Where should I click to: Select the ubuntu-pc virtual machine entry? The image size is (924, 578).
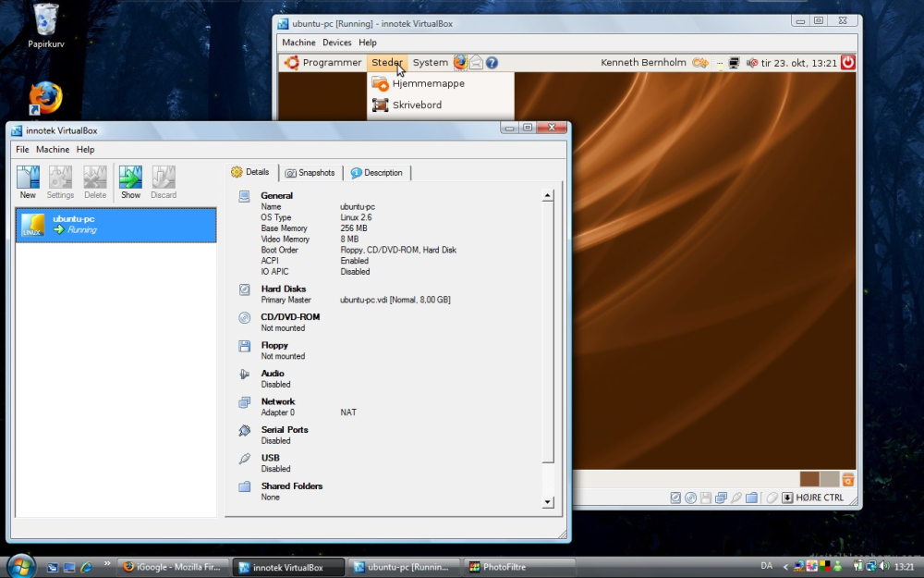(x=115, y=225)
